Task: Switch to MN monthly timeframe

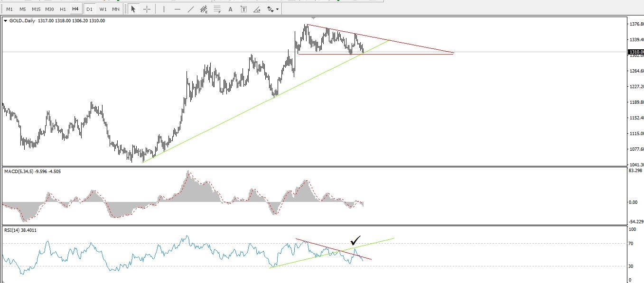Action: pos(116,9)
